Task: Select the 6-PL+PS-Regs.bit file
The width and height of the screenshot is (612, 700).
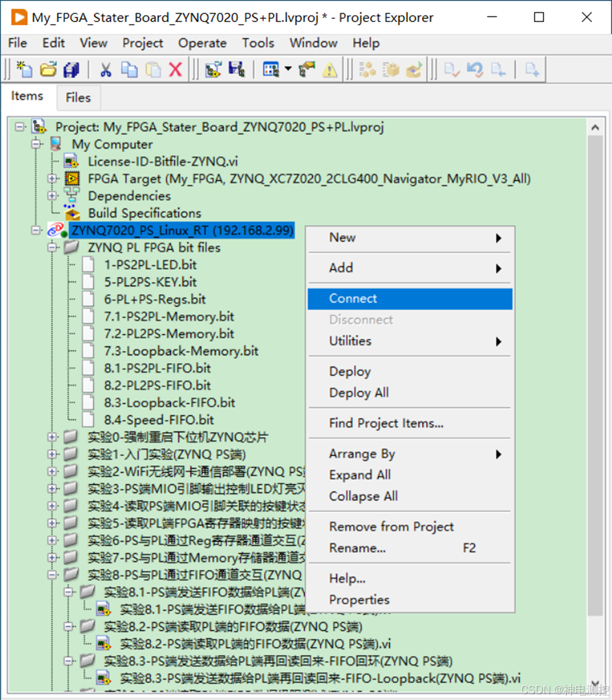Action: (x=154, y=299)
